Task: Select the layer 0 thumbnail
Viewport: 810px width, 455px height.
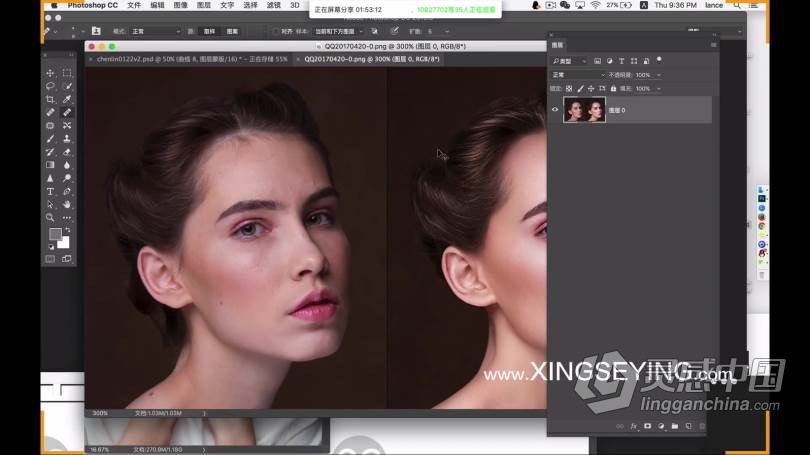Action: pos(584,109)
